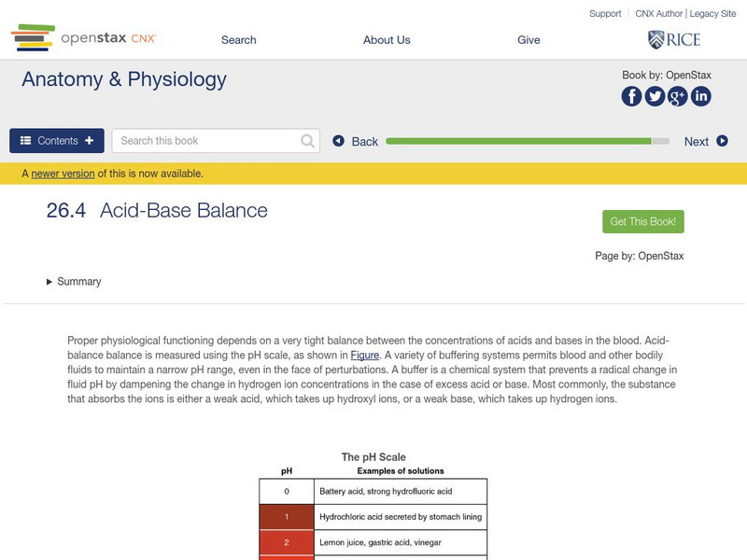Click the list icon on the Contents button
Image resolution: width=747 pixels, height=560 pixels.
(25, 140)
